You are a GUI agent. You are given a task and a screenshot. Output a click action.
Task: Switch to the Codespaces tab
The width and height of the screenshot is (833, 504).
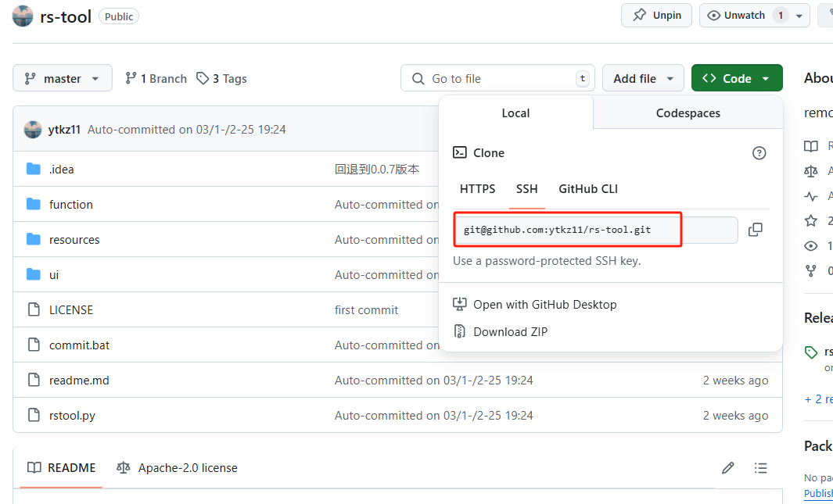(688, 113)
